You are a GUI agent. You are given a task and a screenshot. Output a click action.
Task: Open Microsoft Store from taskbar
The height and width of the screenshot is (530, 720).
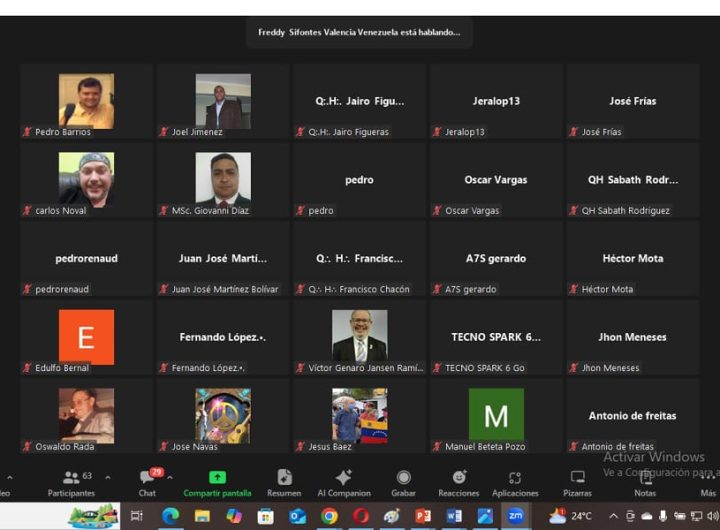pos(265,516)
